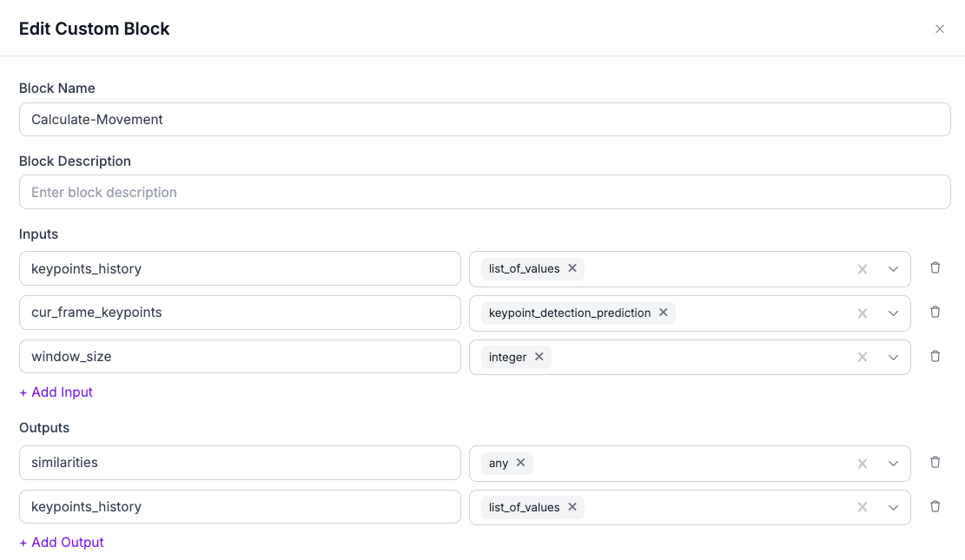
Task: Remove list_of_values tag from keypoints_history input
Action: tap(572, 268)
